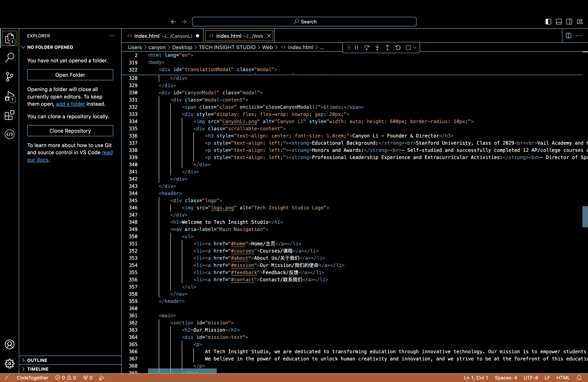Viewport: 588px width, 382px height.
Task: Stop the debug session
Action: pyautogui.click(x=408, y=48)
